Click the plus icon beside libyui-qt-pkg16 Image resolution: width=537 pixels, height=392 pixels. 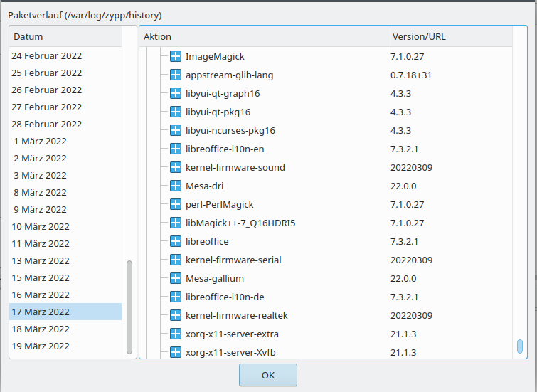[176, 112]
